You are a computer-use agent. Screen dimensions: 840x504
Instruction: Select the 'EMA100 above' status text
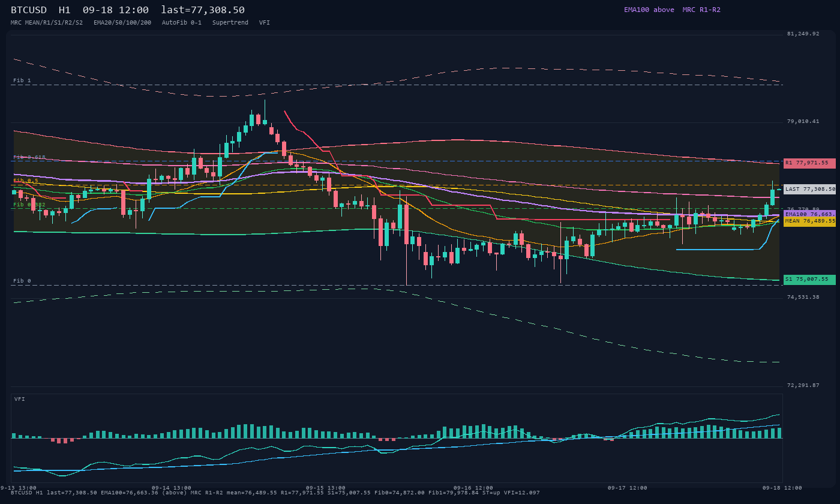[x=649, y=10]
